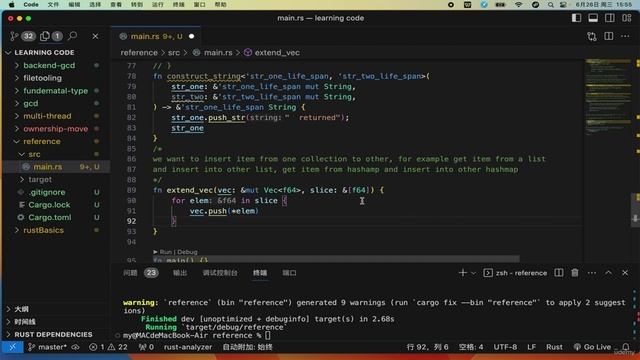Collapse the LEARNING CODE section
The image size is (640, 360).
pos(44,53)
